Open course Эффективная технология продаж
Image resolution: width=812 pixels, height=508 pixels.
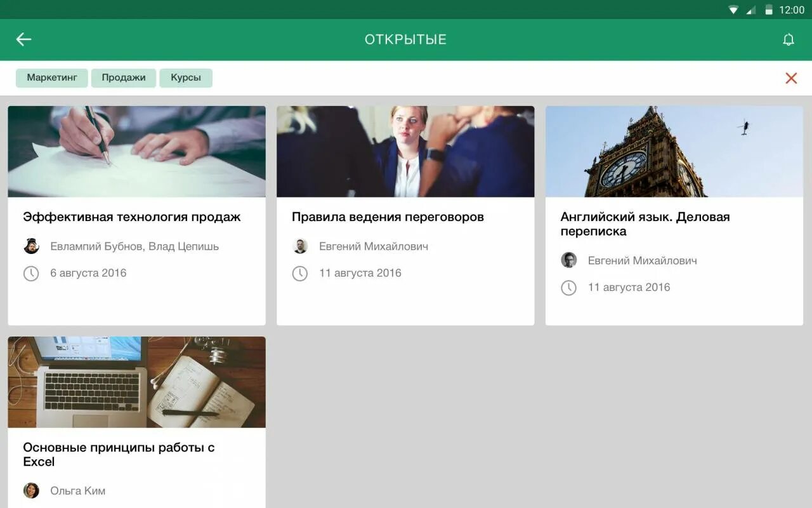[x=132, y=217]
